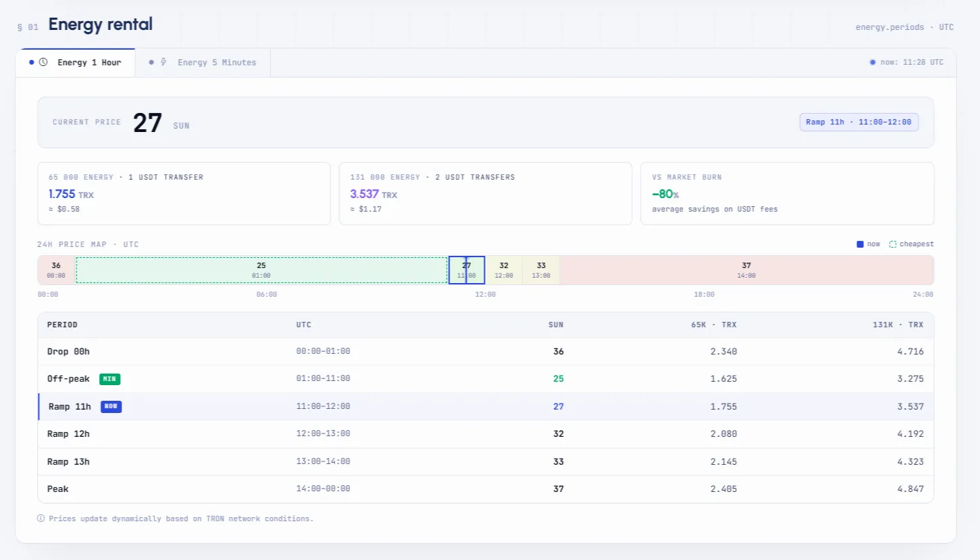The image size is (980, 560).
Task: Click the info icon beside the prices note
Action: [41, 518]
